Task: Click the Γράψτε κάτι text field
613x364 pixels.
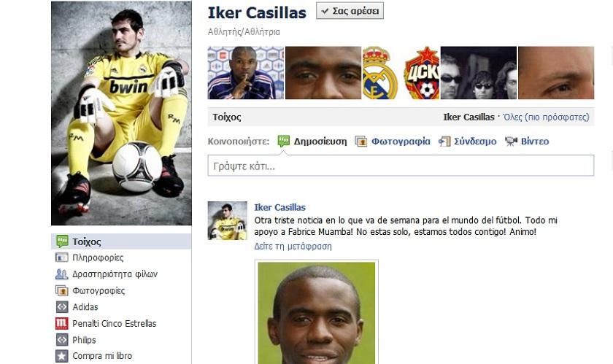Action: click(x=401, y=166)
